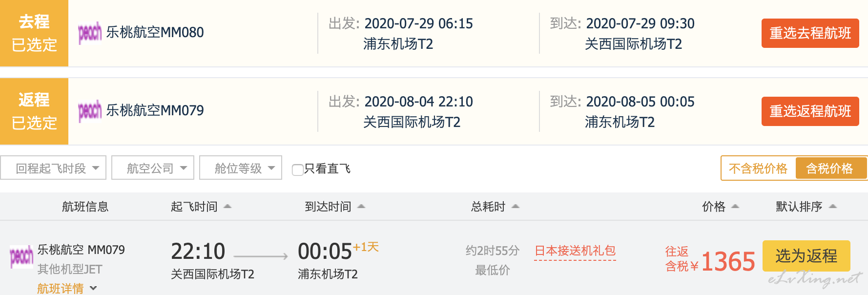Click 重选返程航班 button
The height and width of the screenshot is (295, 868).
(810, 111)
